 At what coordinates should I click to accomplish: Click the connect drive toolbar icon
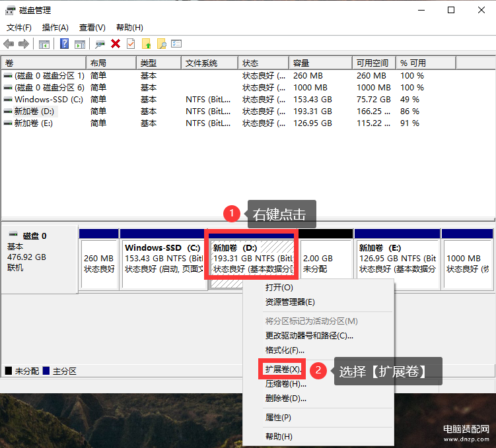100,44
